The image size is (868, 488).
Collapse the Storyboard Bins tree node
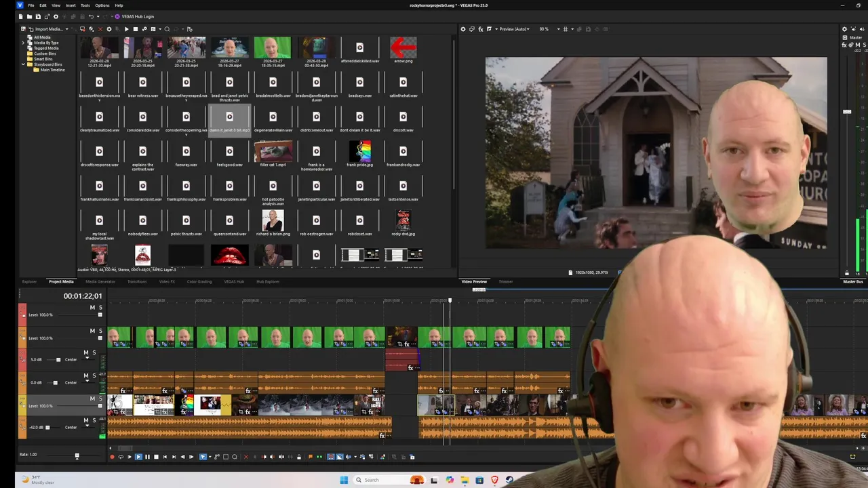pyautogui.click(x=24, y=64)
